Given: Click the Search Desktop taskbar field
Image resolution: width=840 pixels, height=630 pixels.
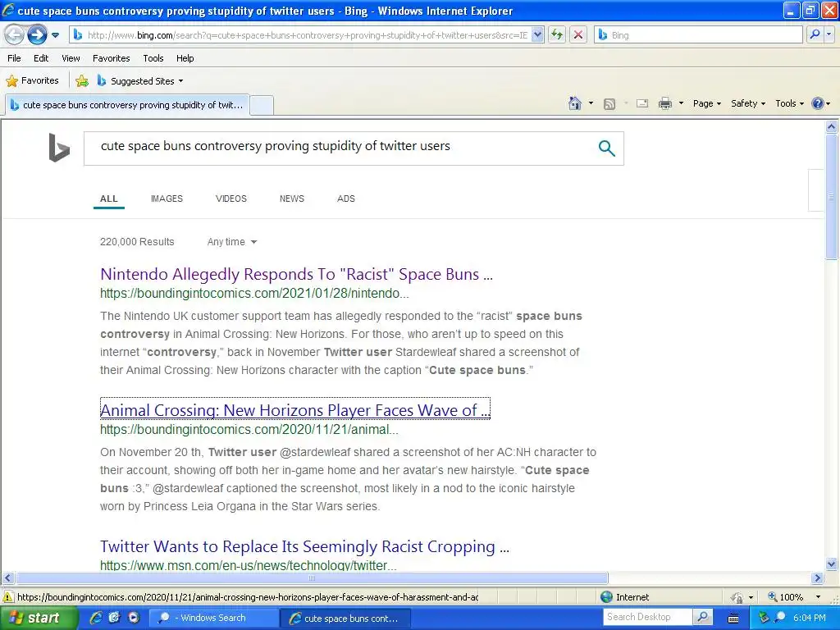Looking at the screenshot, I should point(648,617).
